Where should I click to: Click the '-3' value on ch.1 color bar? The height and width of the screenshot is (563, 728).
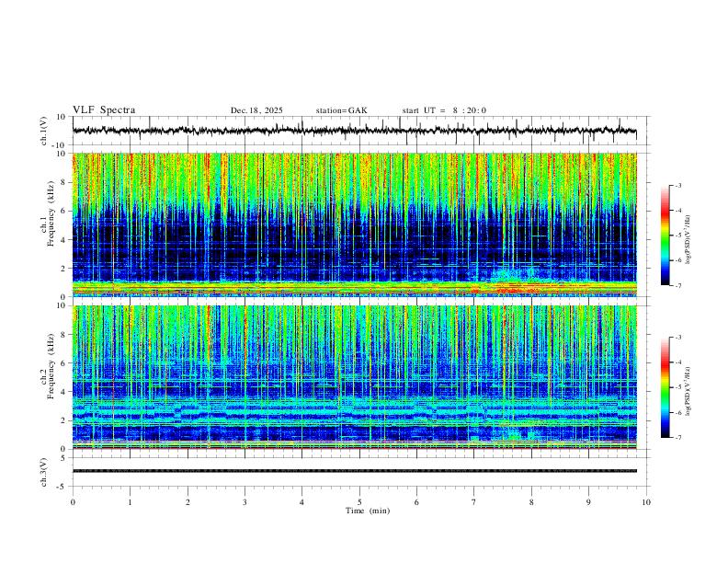(x=677, y=185)
